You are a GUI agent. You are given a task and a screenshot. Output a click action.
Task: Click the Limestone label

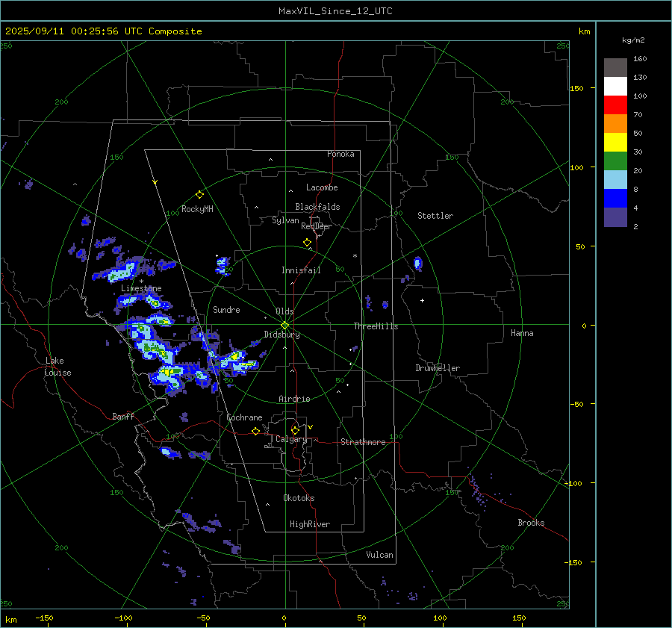pos(141,288)
